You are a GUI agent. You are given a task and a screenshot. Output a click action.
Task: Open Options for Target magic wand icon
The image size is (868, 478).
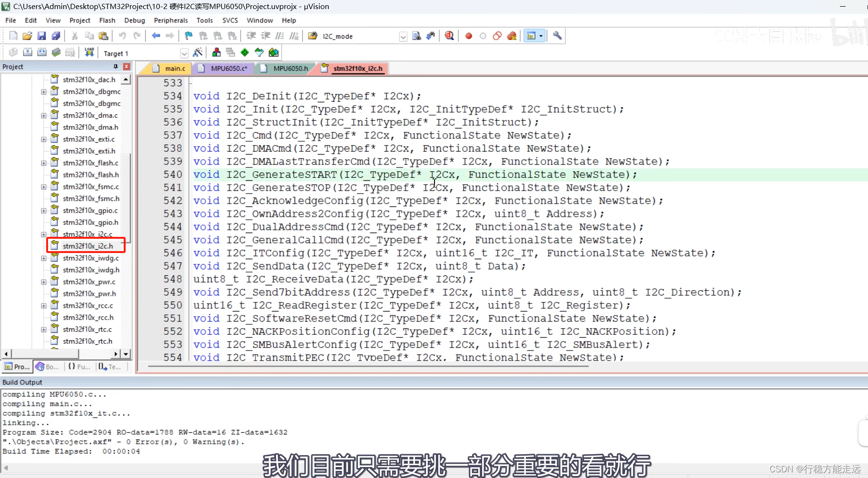pyautogui.click(x=198, y=52)
